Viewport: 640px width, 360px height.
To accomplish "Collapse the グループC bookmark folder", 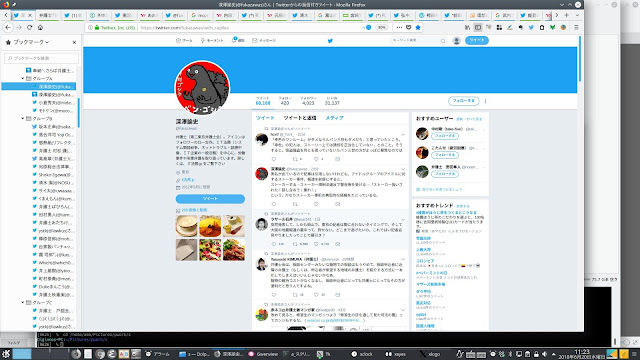I will (x=23, y=302).
